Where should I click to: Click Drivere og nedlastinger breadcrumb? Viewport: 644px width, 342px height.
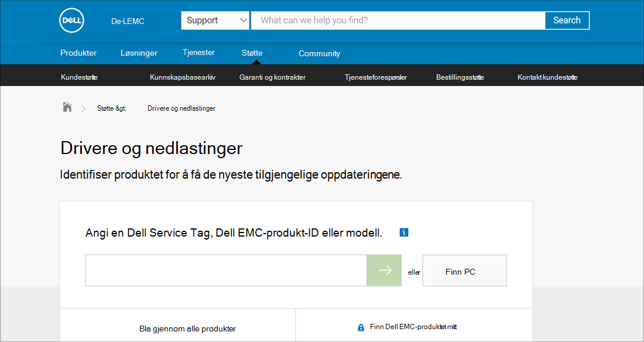(x=181, y=108)
